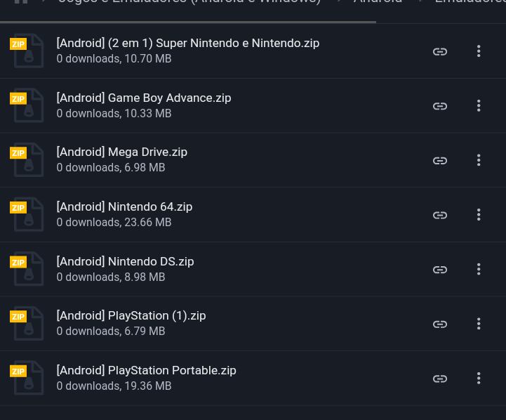Open more options for PlayStation (1).zip

pyautogui.click(x=479, y=324)
